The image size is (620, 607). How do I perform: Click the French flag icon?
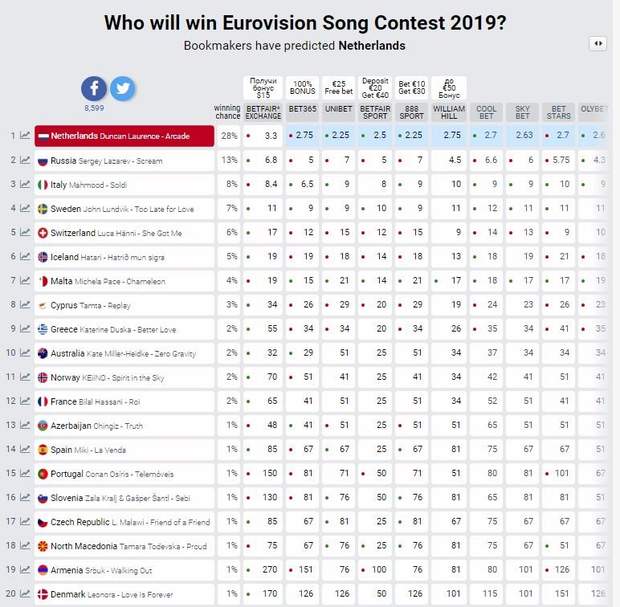point(43,401)
